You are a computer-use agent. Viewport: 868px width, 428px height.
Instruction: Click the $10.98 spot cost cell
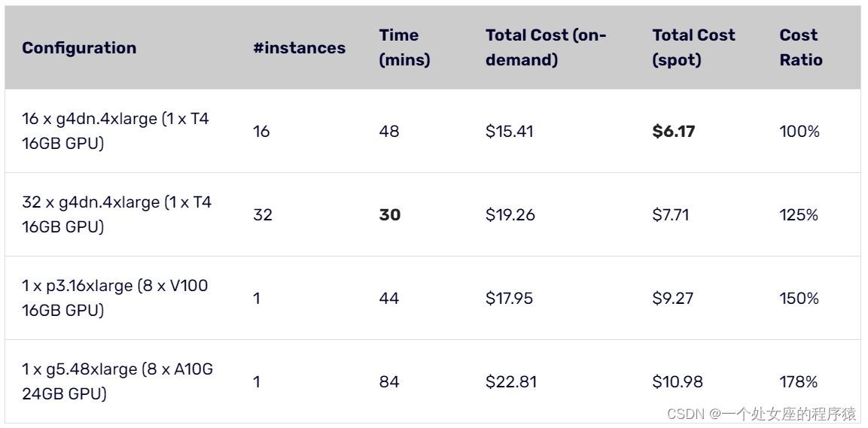(x=678, y=381)
